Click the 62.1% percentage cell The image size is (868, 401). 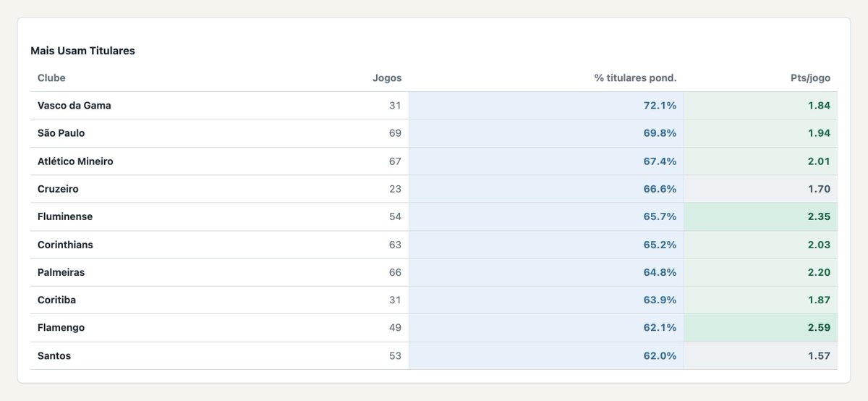click(546, 328)
